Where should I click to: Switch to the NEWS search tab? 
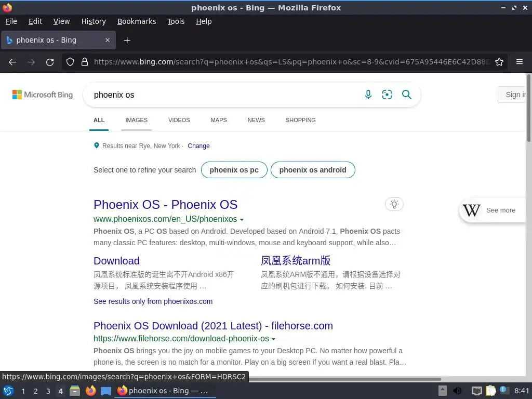coord(256,120)
